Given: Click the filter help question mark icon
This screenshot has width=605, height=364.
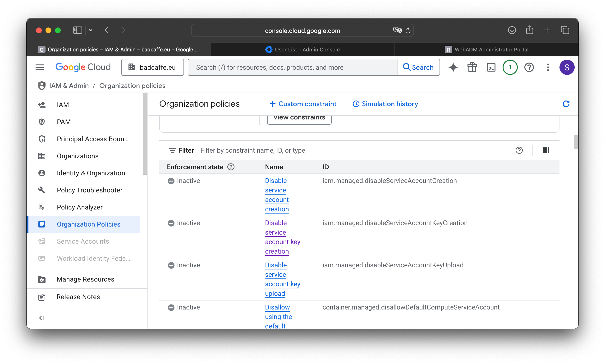Looking at the screenshot, I should click(x=519, y=150).
